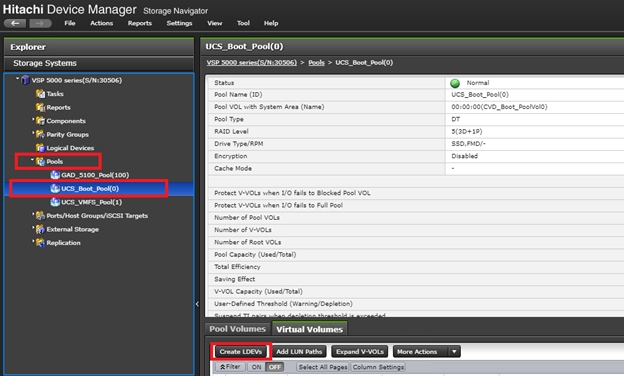Open the View menu
Screen dimensions: 624x376
214,23
